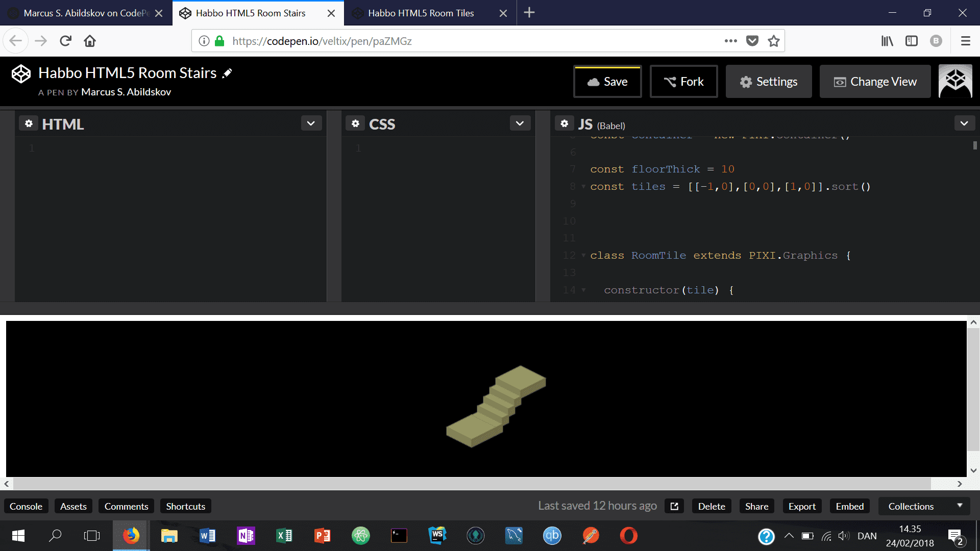Open Assets panel
The image size is (980, 551).
pyautogui.click(x=73, y=506)
